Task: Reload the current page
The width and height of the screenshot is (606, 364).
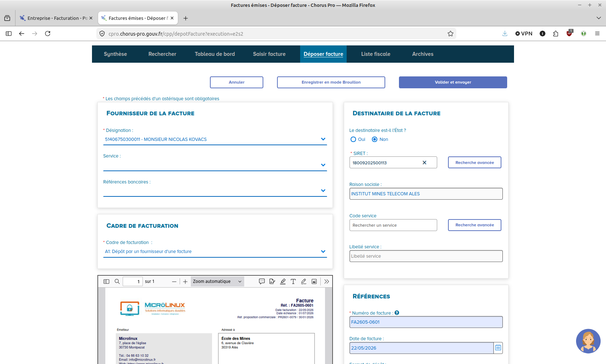Action: coord(48,34)
